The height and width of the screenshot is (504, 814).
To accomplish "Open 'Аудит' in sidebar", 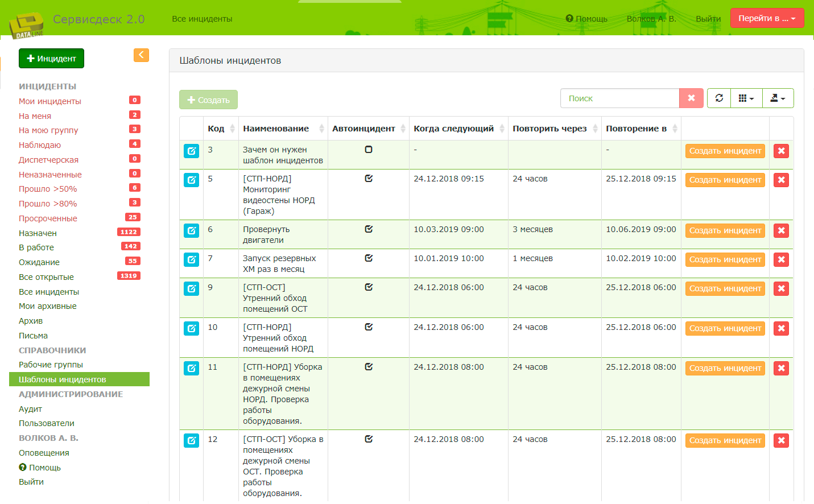I will (x=30, y=409).
